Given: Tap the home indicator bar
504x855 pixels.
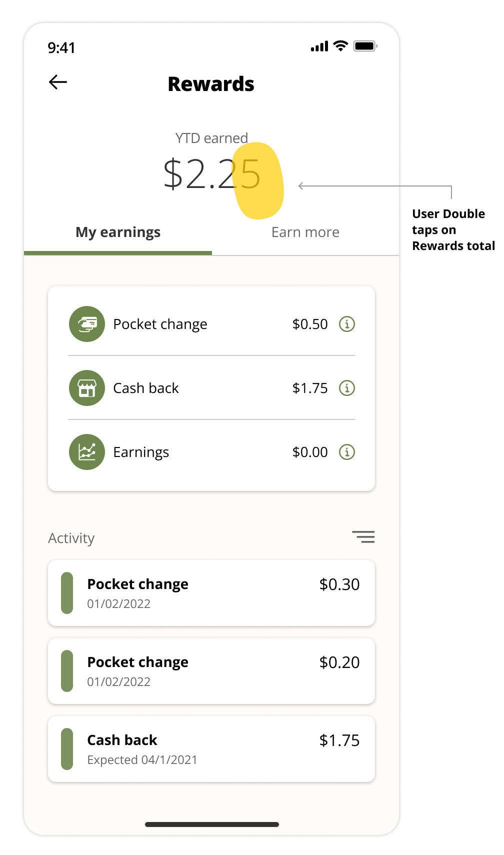Looking at the screenshot, I should (x=212, y=824).
